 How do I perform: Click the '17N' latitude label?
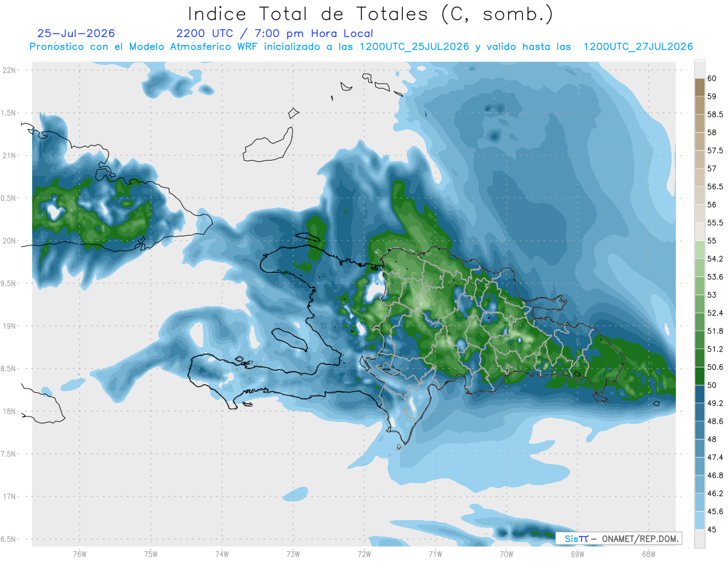[9, 497]
